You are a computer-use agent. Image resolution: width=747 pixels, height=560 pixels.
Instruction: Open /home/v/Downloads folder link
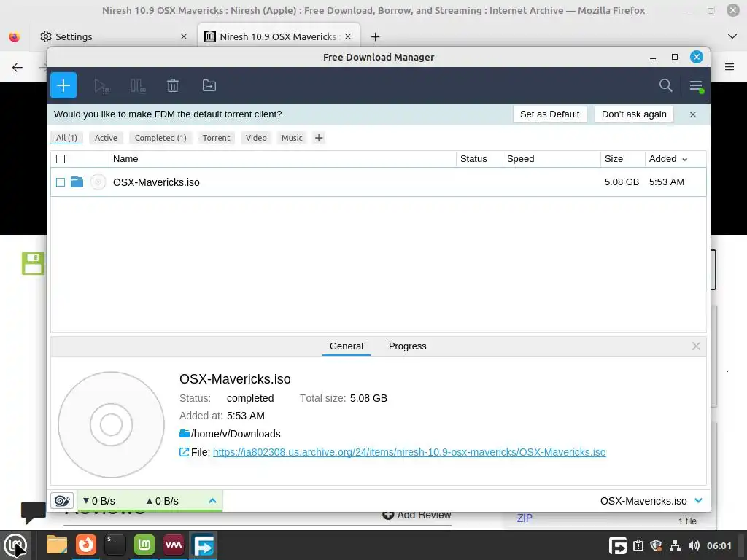tap(236, 434)
